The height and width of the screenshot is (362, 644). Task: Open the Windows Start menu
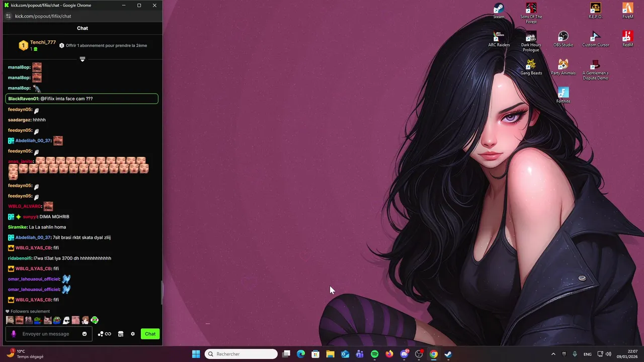point(196,354)
